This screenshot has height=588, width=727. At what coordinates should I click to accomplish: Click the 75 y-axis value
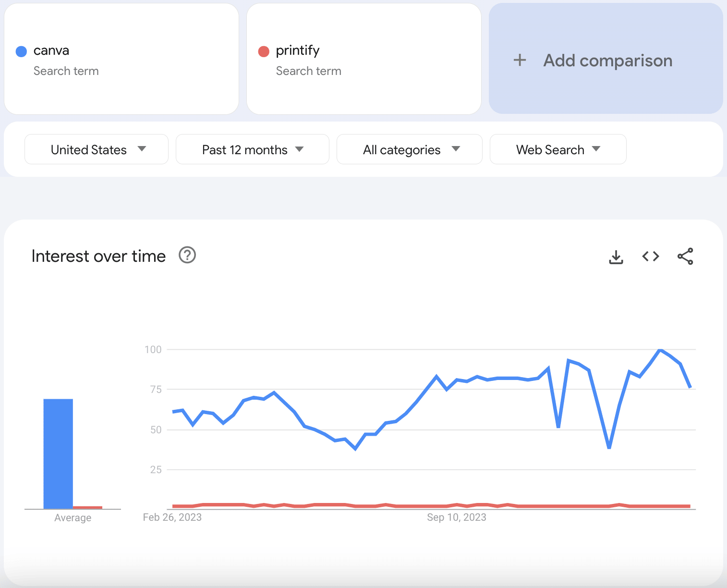pos(156,390)
